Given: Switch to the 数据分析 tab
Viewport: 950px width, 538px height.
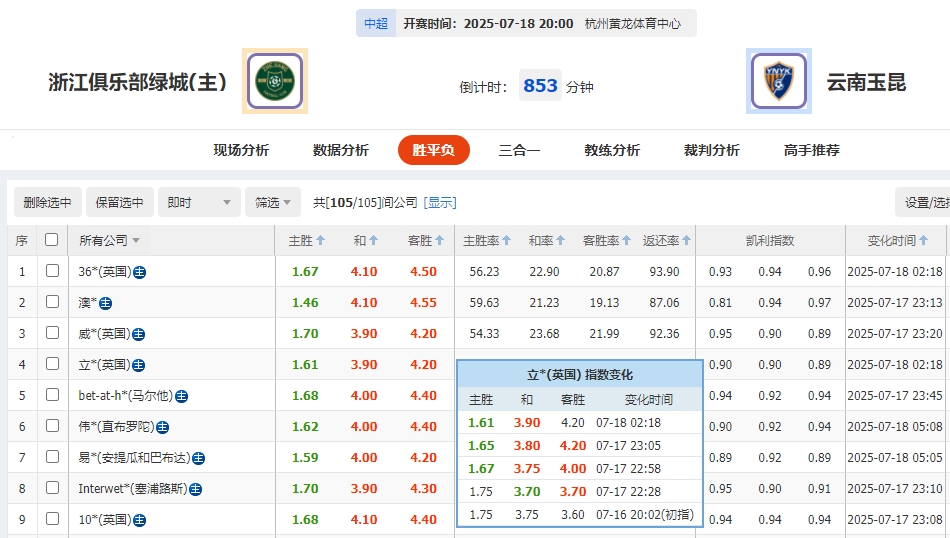Looking at the screenshot, I should click(340, 150).
